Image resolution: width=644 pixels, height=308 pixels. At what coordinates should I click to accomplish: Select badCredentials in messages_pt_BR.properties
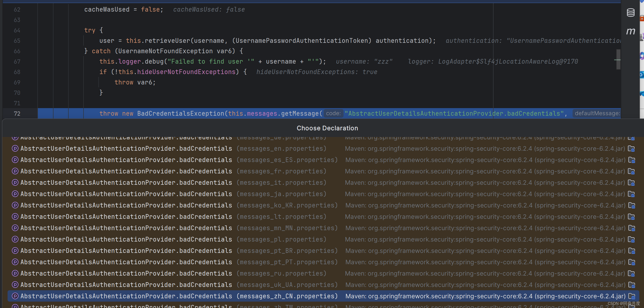[323, 251]
